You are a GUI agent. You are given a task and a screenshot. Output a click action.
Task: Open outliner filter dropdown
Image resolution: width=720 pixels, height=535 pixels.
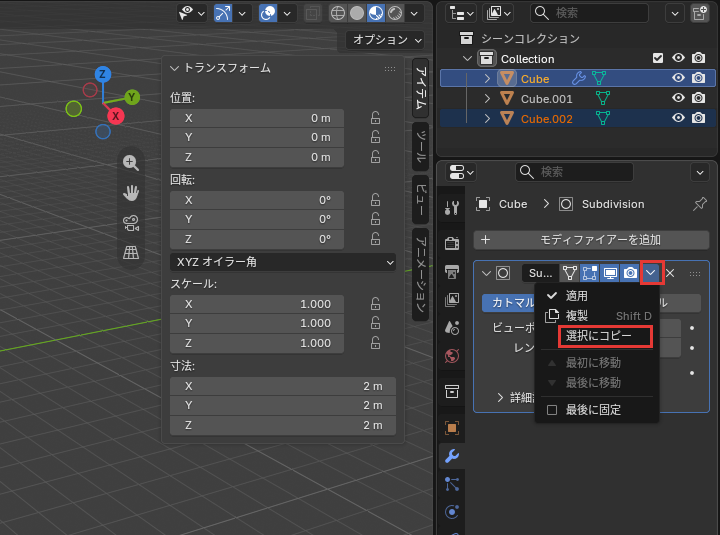[x=675, y=13]
